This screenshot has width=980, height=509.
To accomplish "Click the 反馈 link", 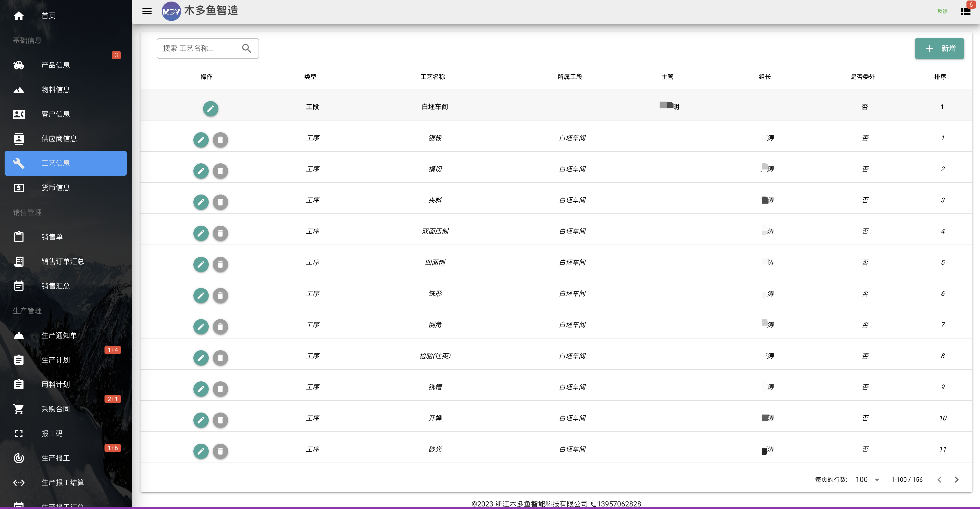I will click(942, 11).
